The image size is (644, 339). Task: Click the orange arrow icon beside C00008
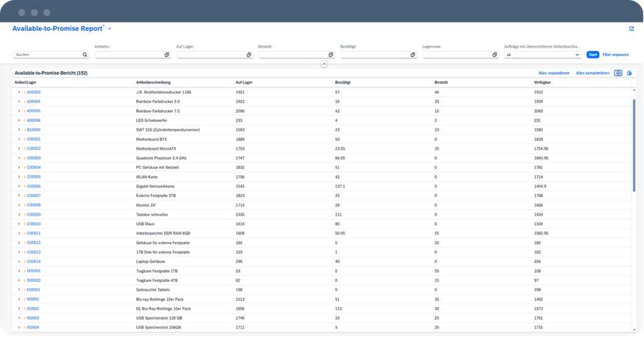tap(25, 205)
